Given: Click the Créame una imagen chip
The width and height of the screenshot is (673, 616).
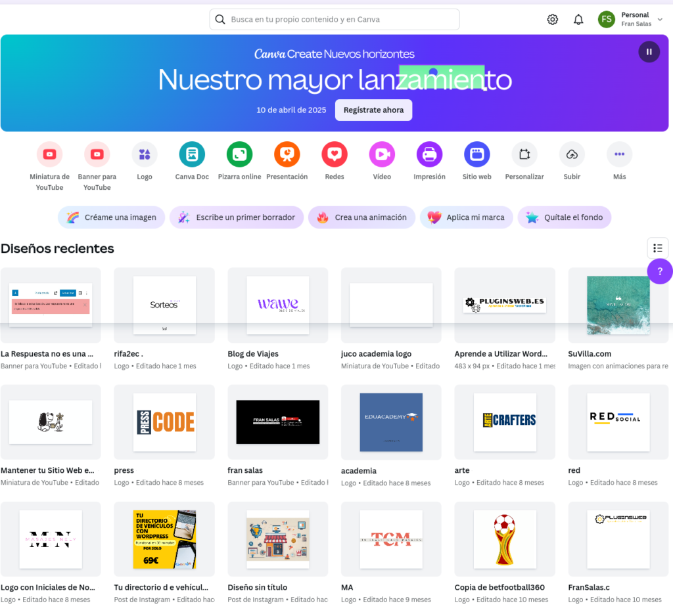Looking at the screenshot, I should click(111, 217).
